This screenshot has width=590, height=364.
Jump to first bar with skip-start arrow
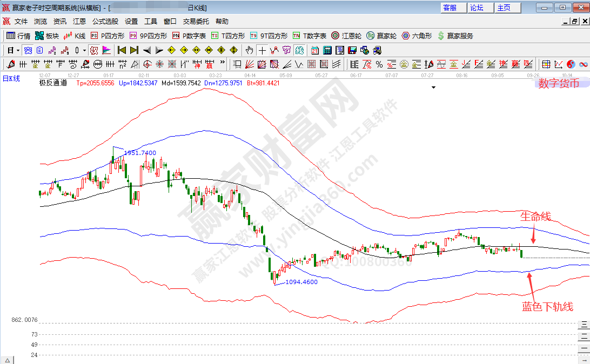point(122,50)
